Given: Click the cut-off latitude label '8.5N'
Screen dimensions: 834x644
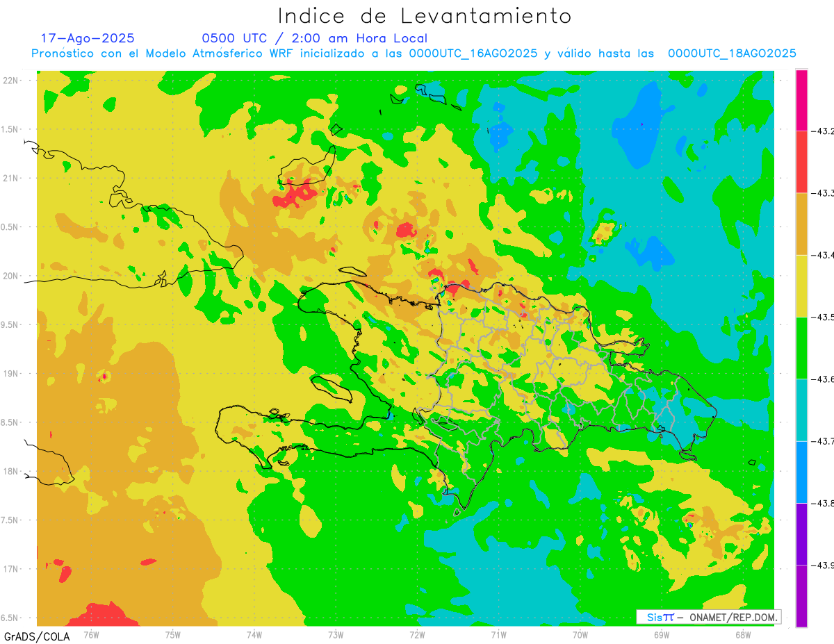Looking at the screenshot, I should (10, 422).
